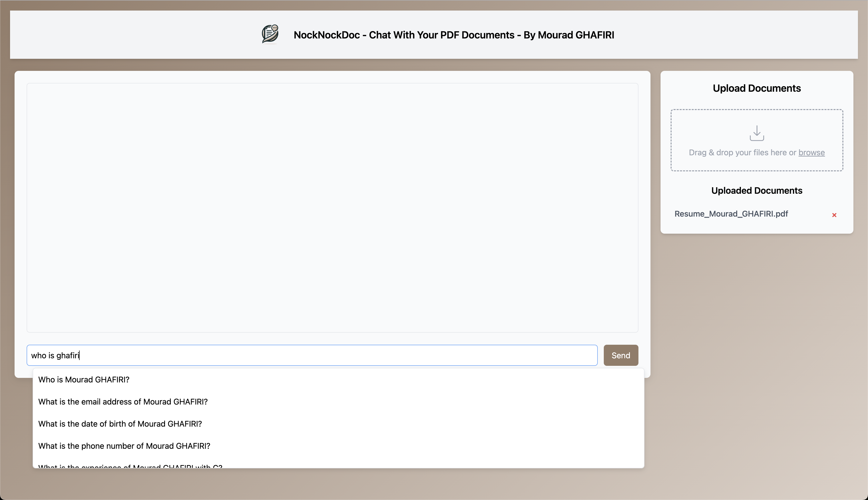Screen dimensions: 868x500
Task: Remove Resume_Mourad_GHAFIRI.pdf with red X
Action: pos(834,215)
